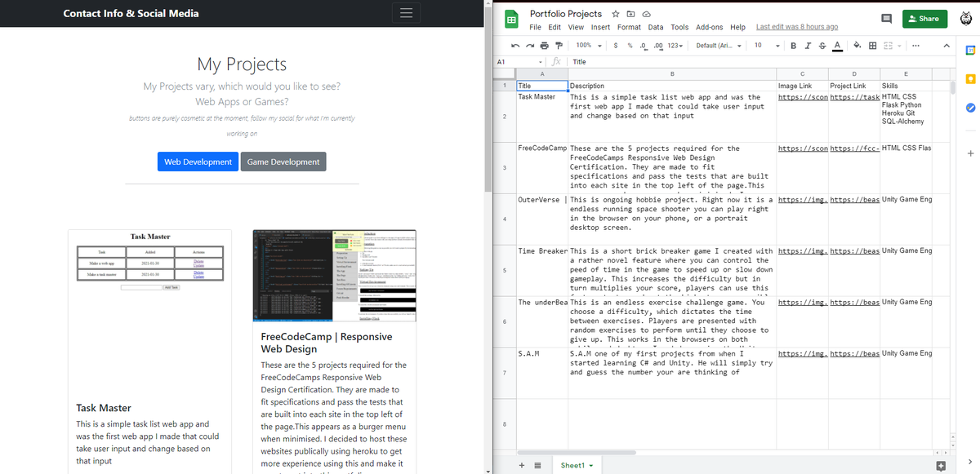Image resolution: width=980 pixels, height=474 pixels.
Task: Select cell containing 'OuterVerse'
Action: pyautogui.click(x=542, y=218)
